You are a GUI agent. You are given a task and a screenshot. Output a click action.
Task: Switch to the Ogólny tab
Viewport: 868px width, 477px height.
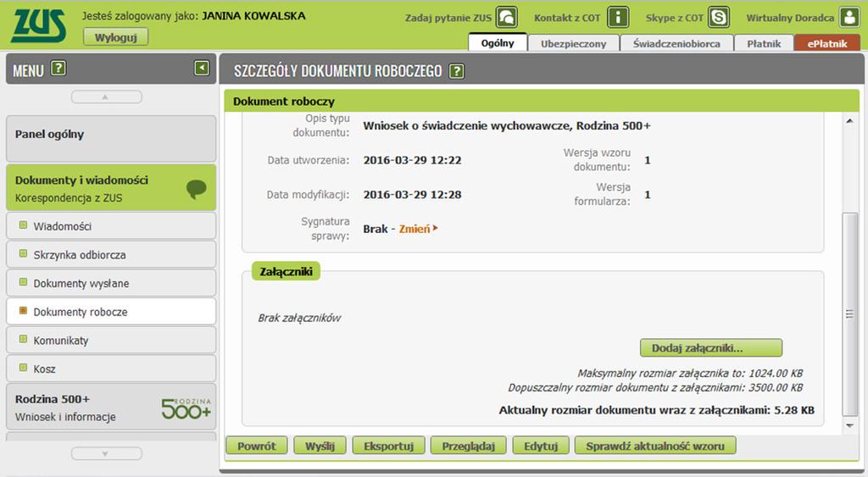[497, 42]
